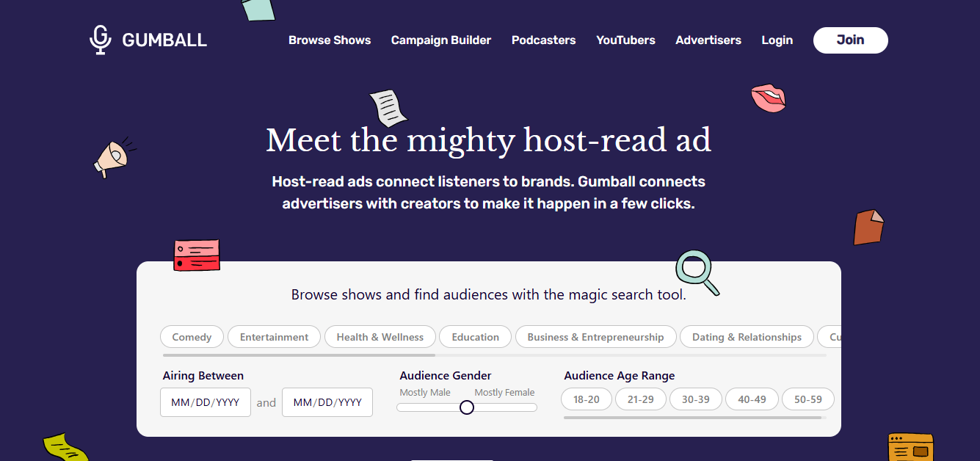Focus the end date field after "and"

[327, 402]
